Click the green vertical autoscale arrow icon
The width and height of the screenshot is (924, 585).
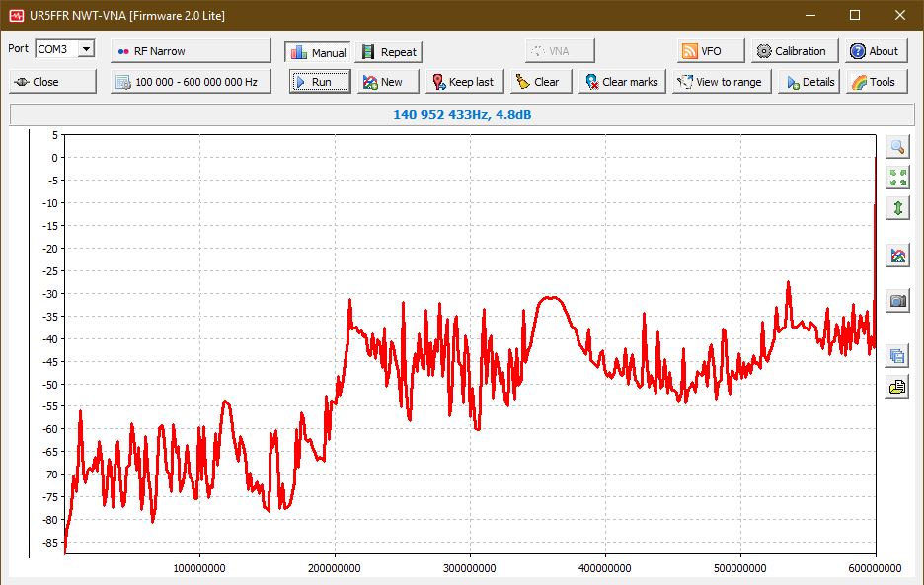coord(897,208)
